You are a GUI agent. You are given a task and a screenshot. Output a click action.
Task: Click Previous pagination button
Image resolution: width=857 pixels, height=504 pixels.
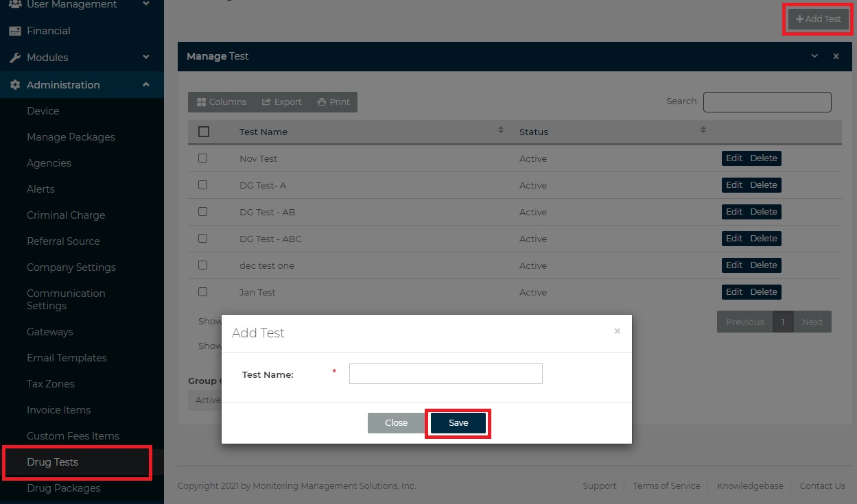[x=745, y=322]
